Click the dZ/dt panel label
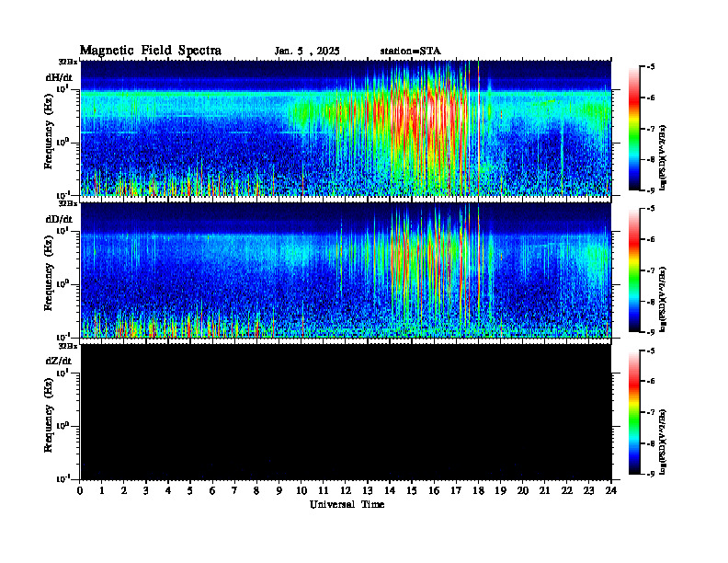Viewport: 728px width, 563px height. 59,361
